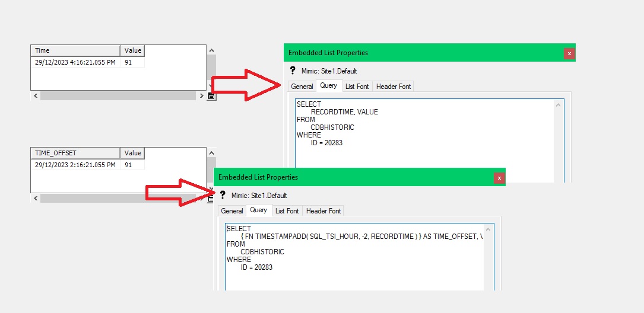Select value 91 in lower list

click(132, 164)
